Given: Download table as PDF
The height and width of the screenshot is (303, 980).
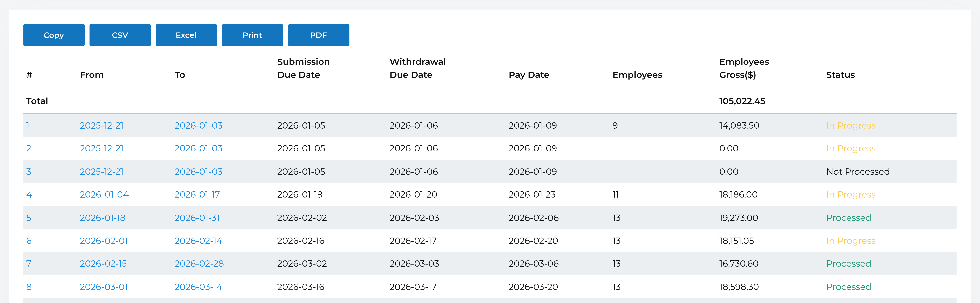Looking at the screenshot, I should tap(318, 35).
